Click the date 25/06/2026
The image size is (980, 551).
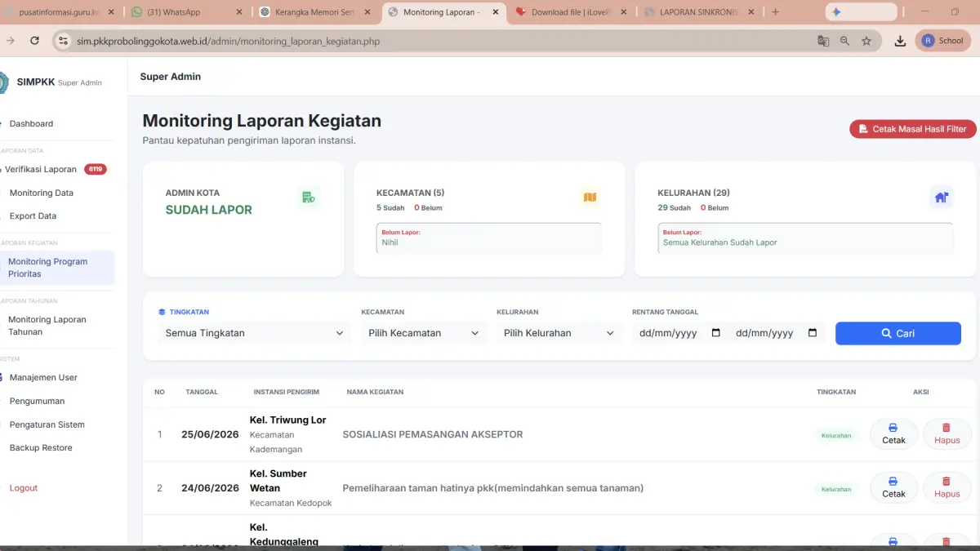click(210, 434)
